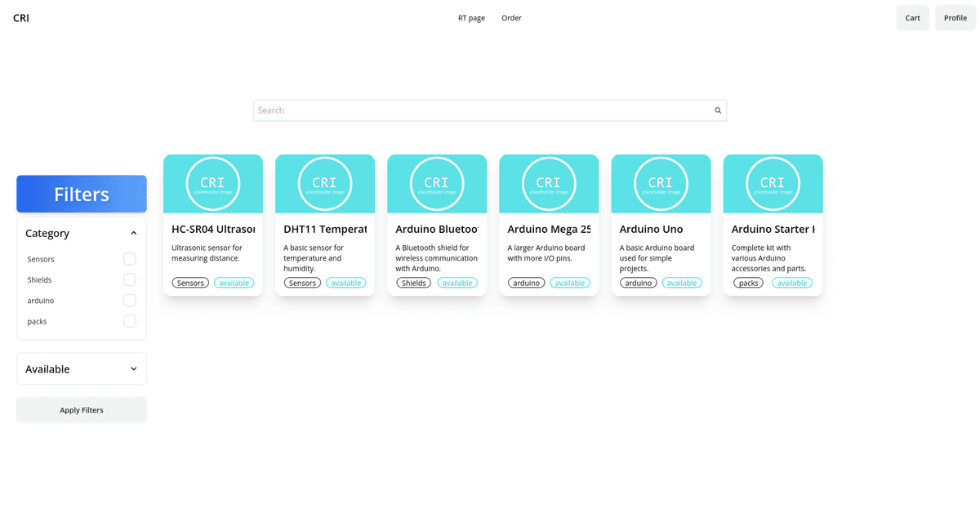
Task: Click the CRI logo link
Action: click(x=21, y=18)
